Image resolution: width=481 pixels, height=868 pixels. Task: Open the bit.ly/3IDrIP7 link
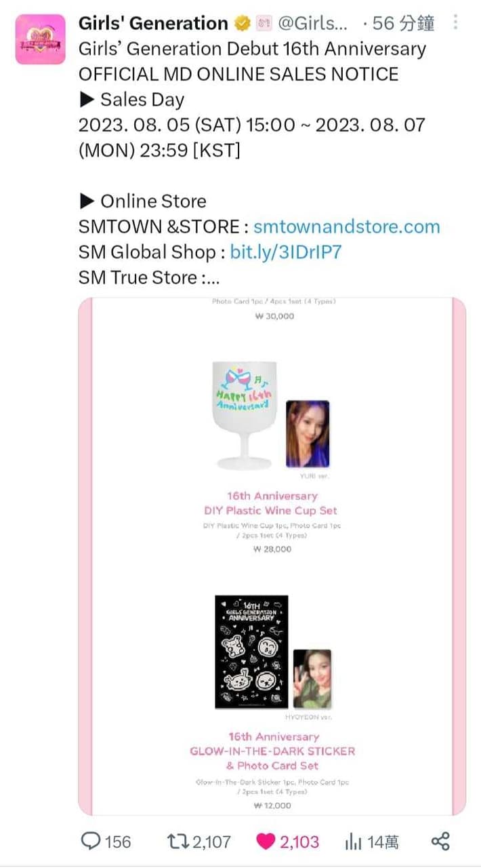tap(286, 252)
